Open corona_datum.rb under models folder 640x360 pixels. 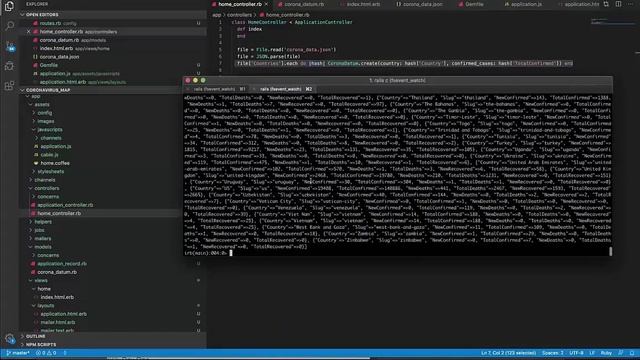point(57,272)
